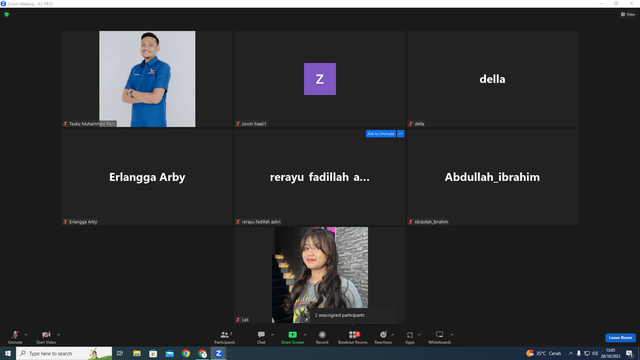The width and height of the screenshot is (640, 360).
Task: Open Whiteboards
Action: pos(440,337)
